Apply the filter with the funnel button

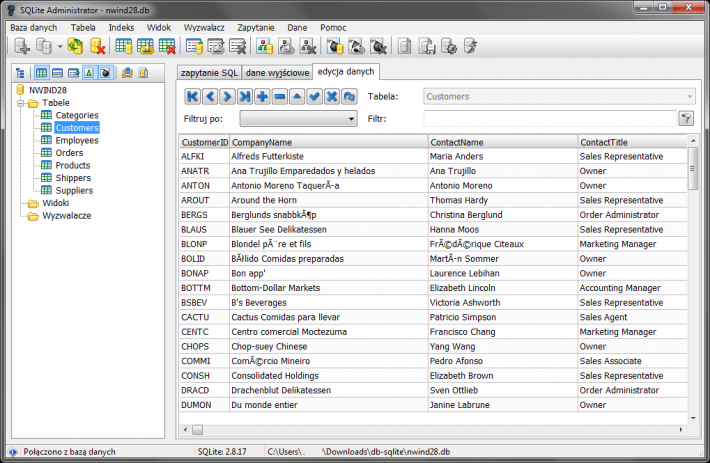pos(686,119)
